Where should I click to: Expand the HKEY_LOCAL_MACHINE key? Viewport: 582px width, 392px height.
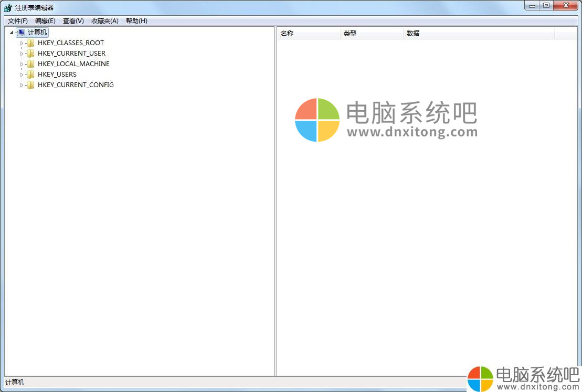21,64
